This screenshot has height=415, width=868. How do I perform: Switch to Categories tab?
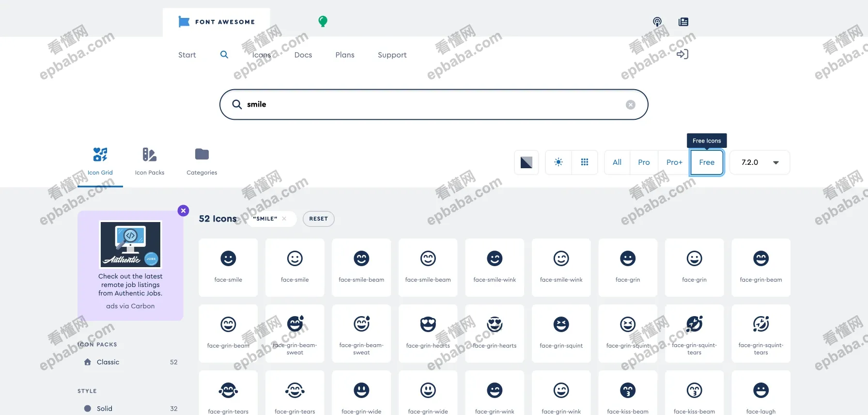(x=202, y=162)
